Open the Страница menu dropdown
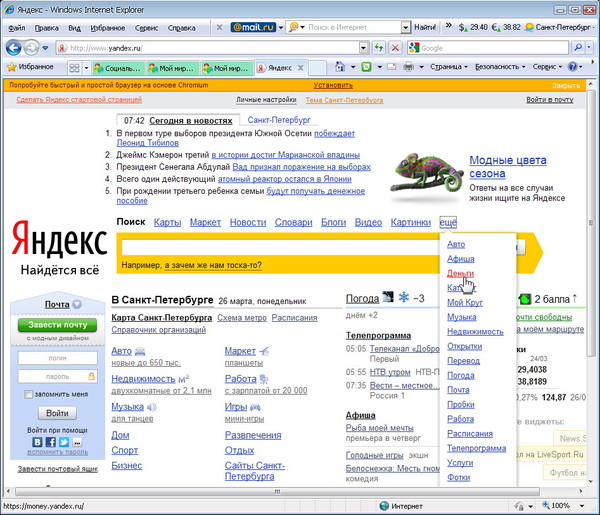Viewport: 600px width, 515px height. [x=449, y=67]
